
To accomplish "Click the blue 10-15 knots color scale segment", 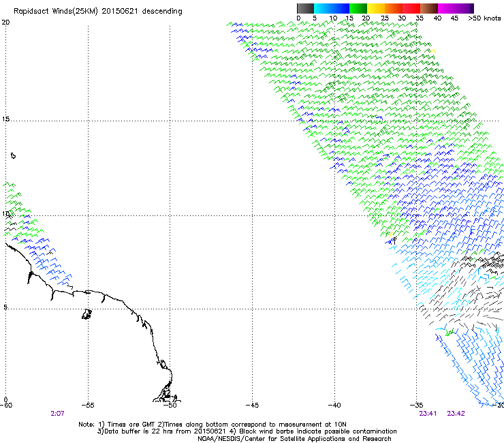I will (x=341, y=8).
